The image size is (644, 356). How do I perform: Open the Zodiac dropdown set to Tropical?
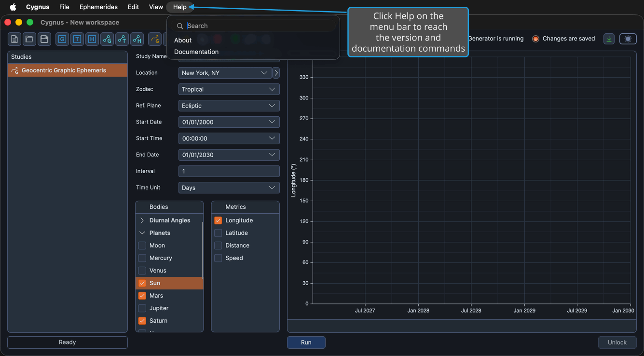pyautogui.click(x=229, y=89)
